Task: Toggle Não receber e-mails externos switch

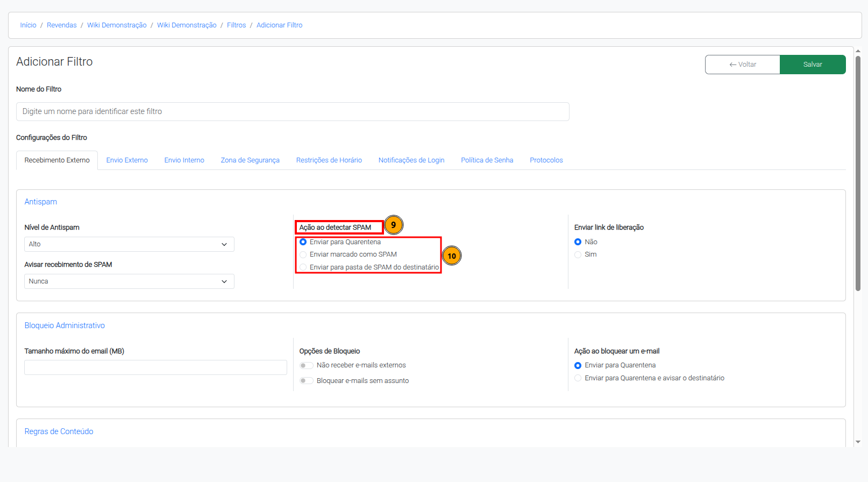Action: pos(307,366)
